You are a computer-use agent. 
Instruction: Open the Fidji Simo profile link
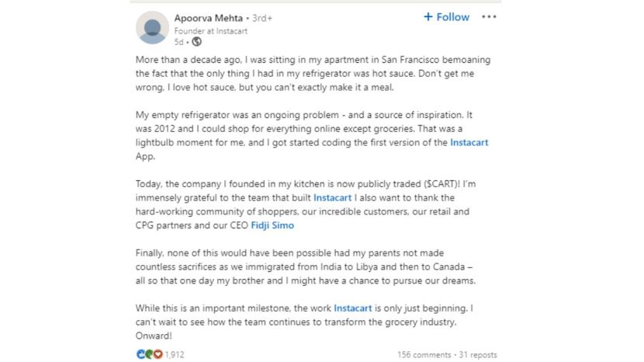pyautogui.click(x=272, y=225)
